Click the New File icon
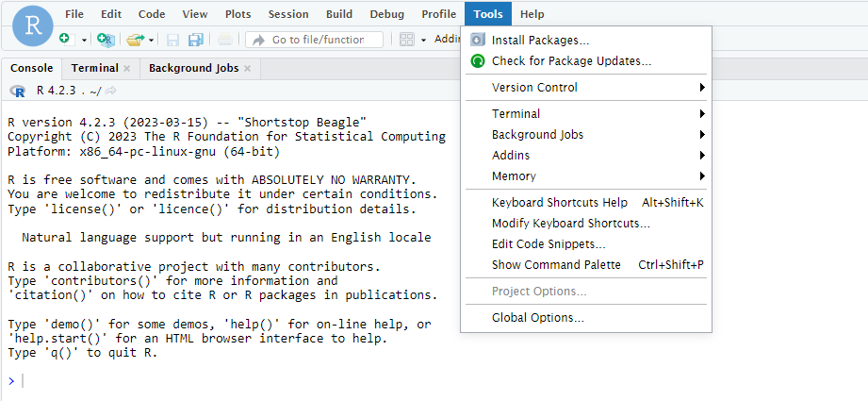Image resolution: width=868 pixels, height=401 pixels. [64, 40]
